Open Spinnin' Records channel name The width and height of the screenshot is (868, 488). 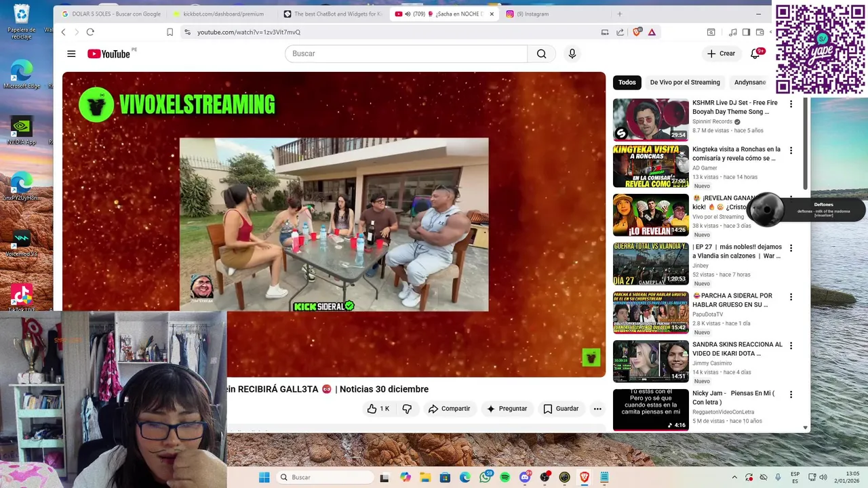712,121
